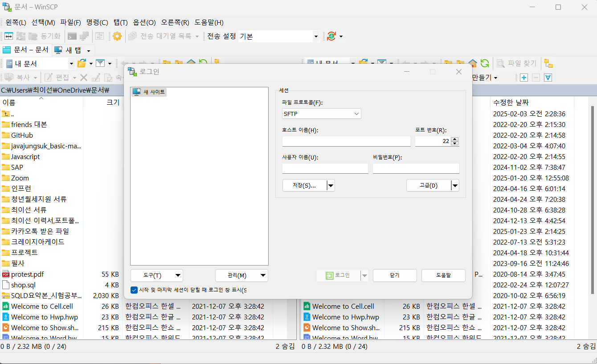This screenshot has height=364, width=597.
Task: Click the folder tree icon right of 파일 찾기
Action: [x=549, y=63]
